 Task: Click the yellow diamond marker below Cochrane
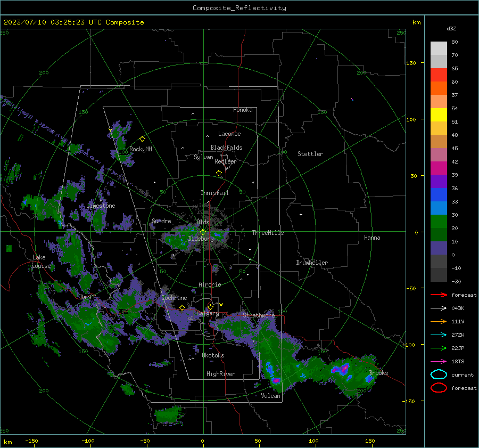coord(183,307)
